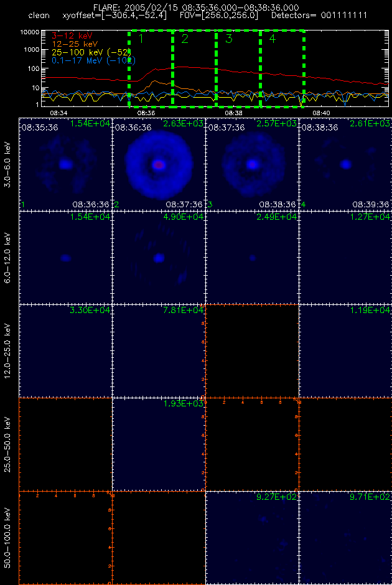Select the '50.0-100.0 keV' row label
Image resolution: width=392 pixels, height=585 pixels.
(9, 538)
